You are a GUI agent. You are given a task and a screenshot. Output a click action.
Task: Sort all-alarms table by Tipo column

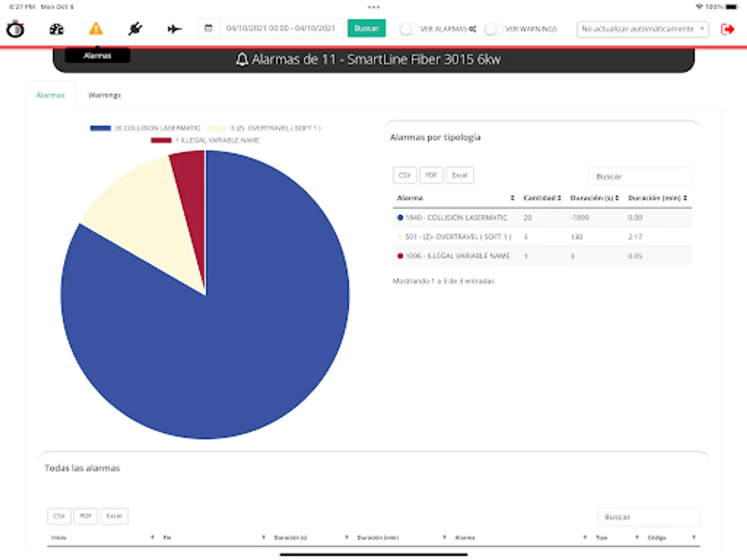[x=617, y=537]
